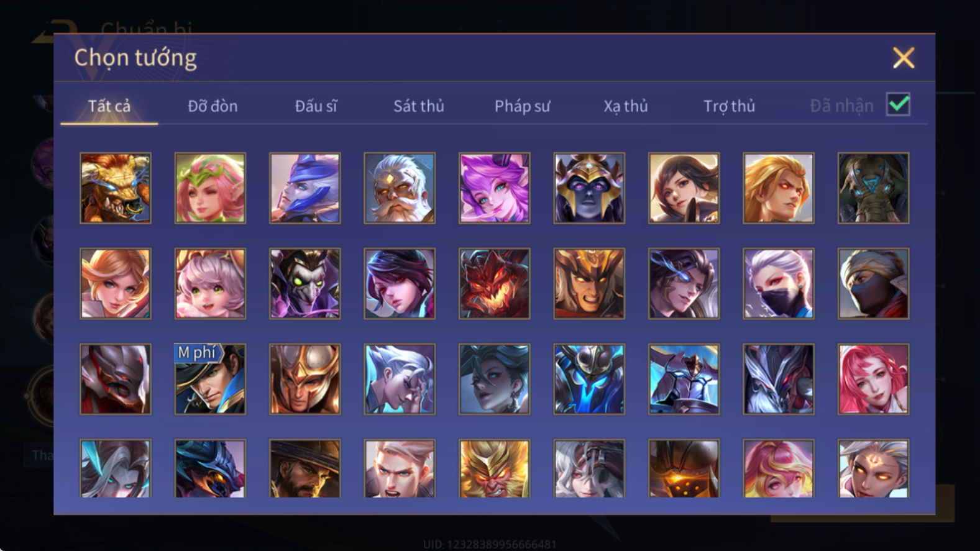Select the purple-haired girl hero portrait
Viewport: 980px width, 551px height.
495,188
